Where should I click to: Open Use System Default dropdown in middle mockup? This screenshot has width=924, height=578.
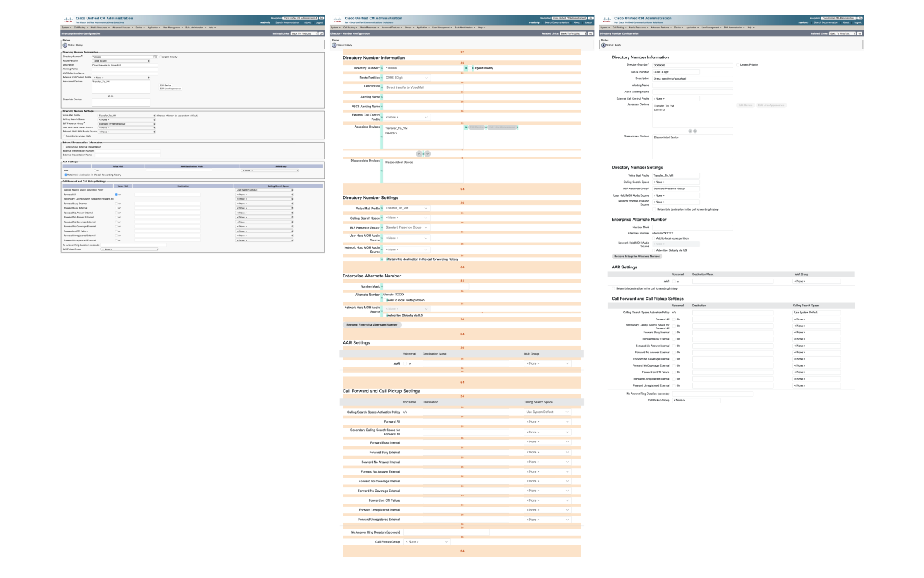[x=547, y=412]
